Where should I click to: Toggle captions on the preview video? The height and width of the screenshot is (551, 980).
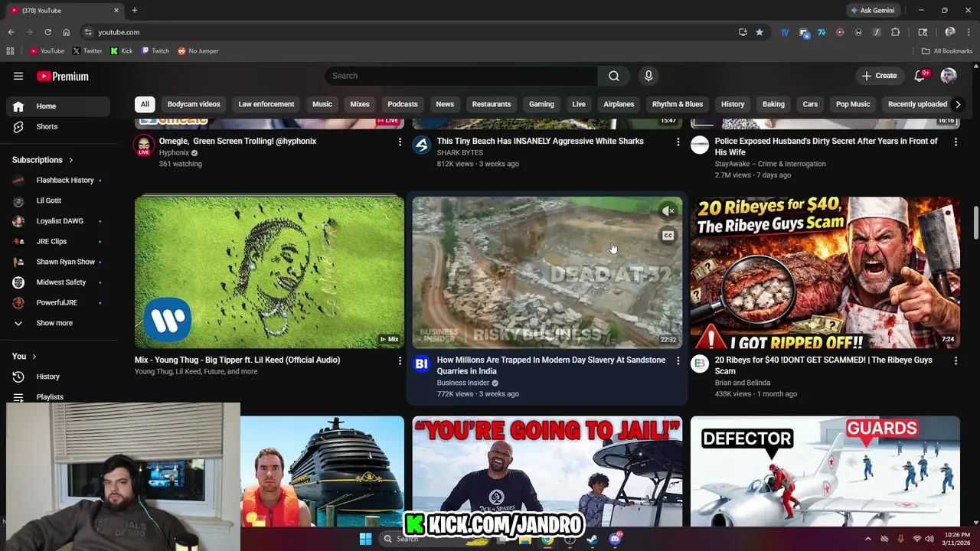[668, 236]
